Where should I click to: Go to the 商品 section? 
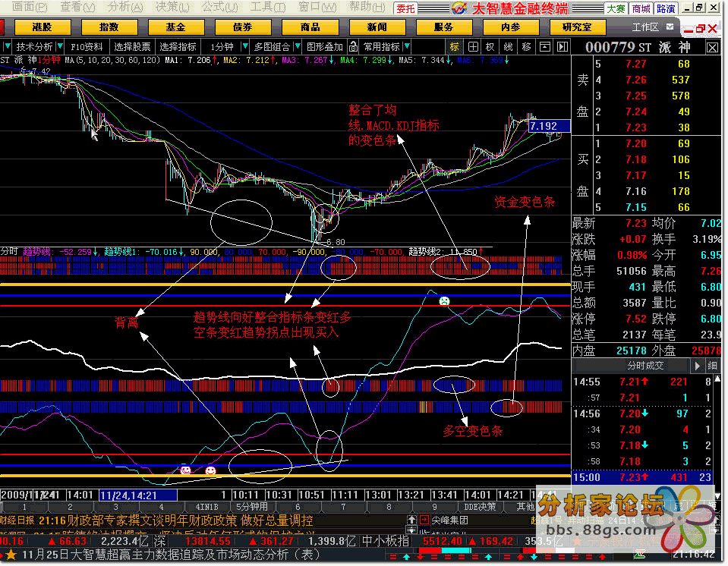(310, 27)
